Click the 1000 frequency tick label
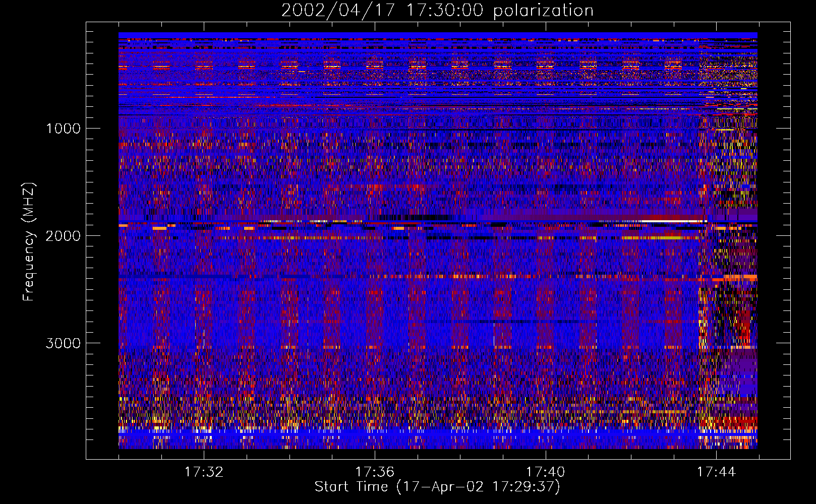 [63, 129]
